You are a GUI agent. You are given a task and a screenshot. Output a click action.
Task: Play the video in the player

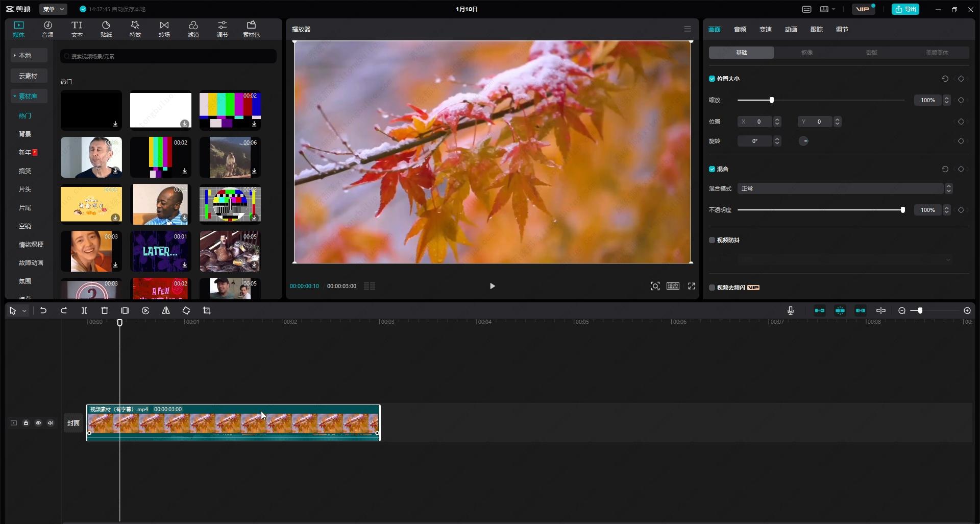[492, 286]
